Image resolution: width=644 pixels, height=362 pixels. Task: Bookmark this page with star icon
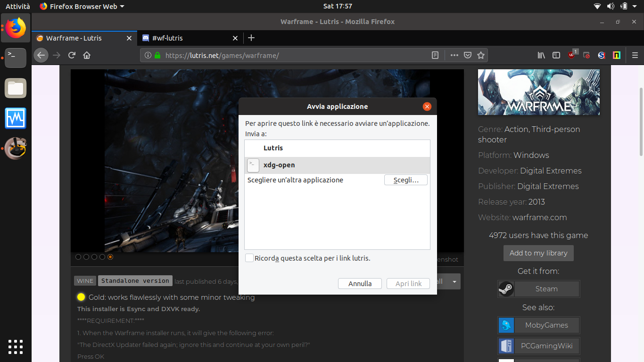point(481,55)
